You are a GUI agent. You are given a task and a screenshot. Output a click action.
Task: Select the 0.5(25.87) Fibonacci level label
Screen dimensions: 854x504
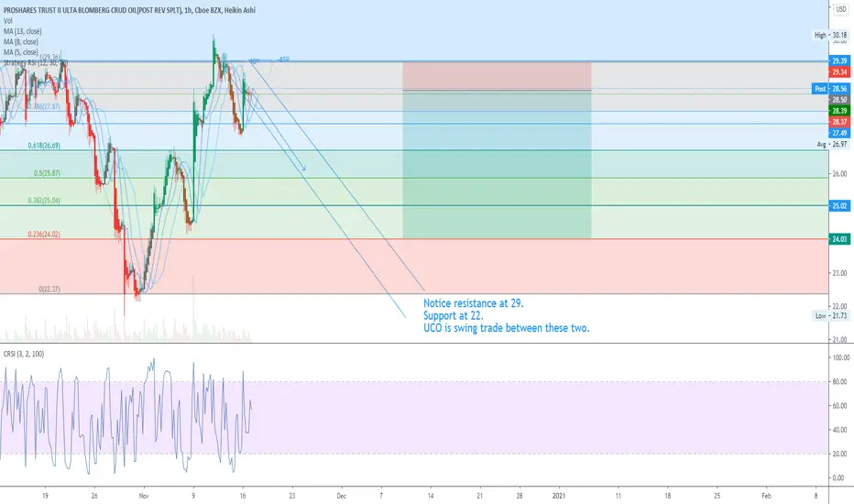tap(47, 172)
